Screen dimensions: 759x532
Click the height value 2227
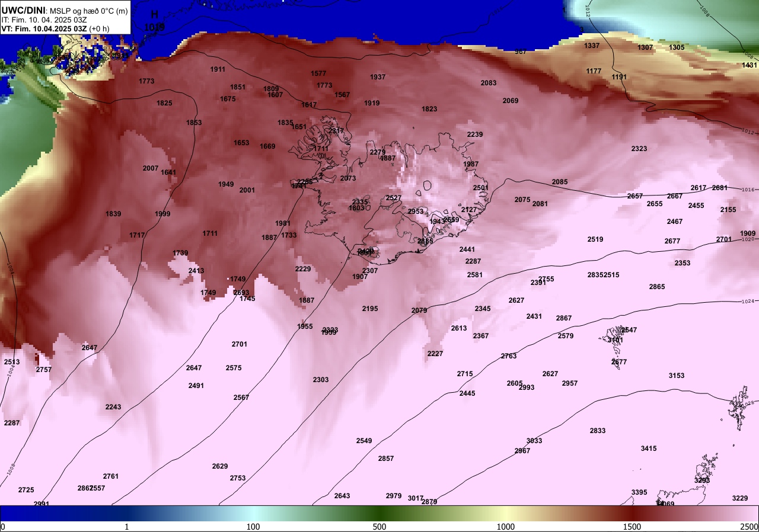435,354
